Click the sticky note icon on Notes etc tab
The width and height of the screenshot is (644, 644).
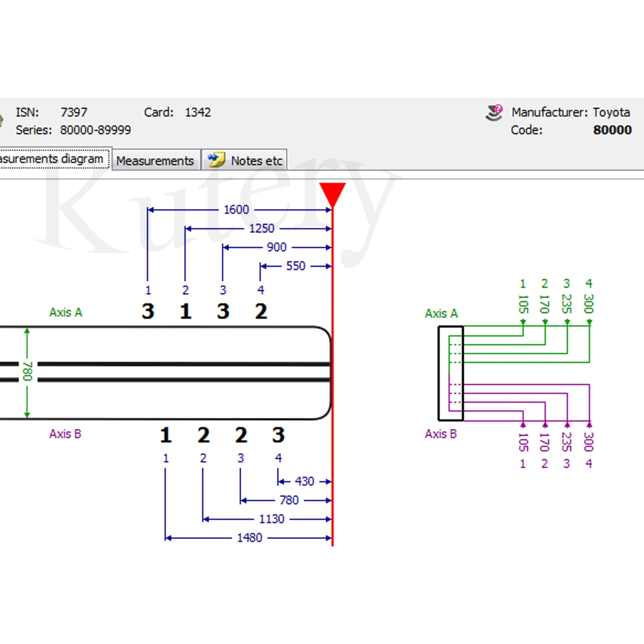(x=217, y=160)
